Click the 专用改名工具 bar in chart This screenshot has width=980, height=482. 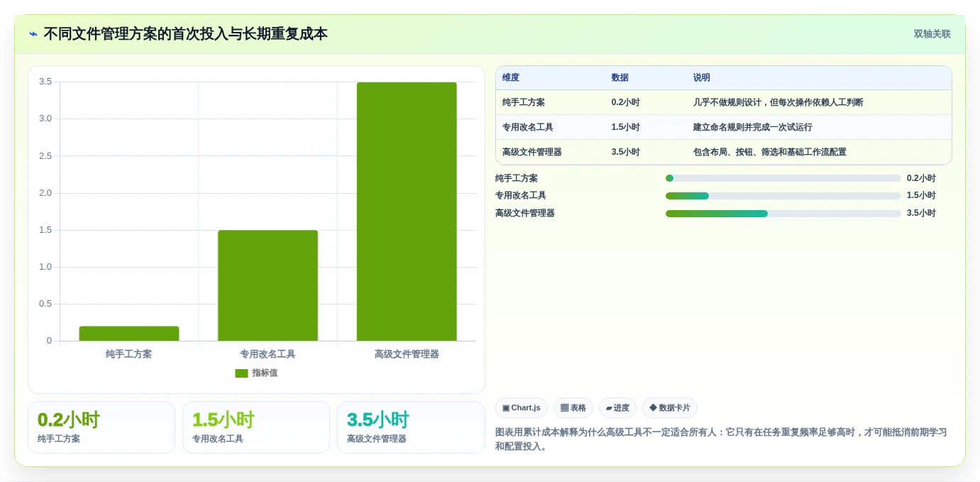pos(268,285)
